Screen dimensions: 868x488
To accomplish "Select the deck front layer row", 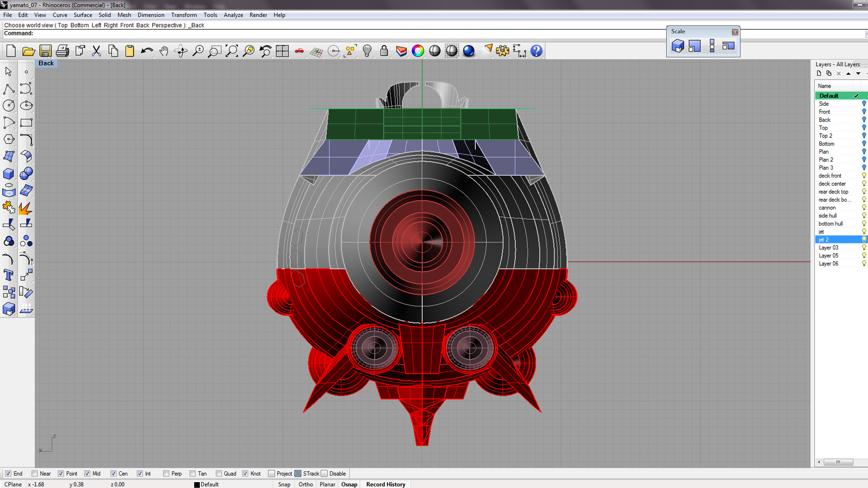I will pos(841,176).
